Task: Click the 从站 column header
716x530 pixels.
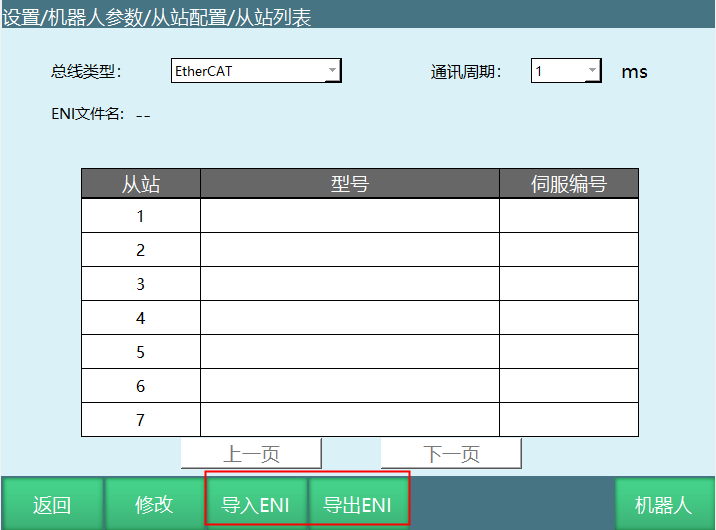Action: (141, 184)
